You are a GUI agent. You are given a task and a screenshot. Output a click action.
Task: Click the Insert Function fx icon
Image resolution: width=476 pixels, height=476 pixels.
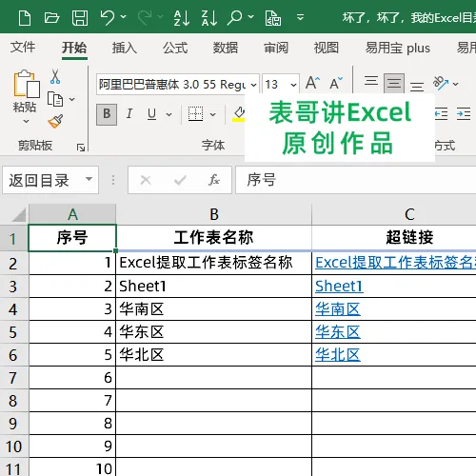(214, 180)
